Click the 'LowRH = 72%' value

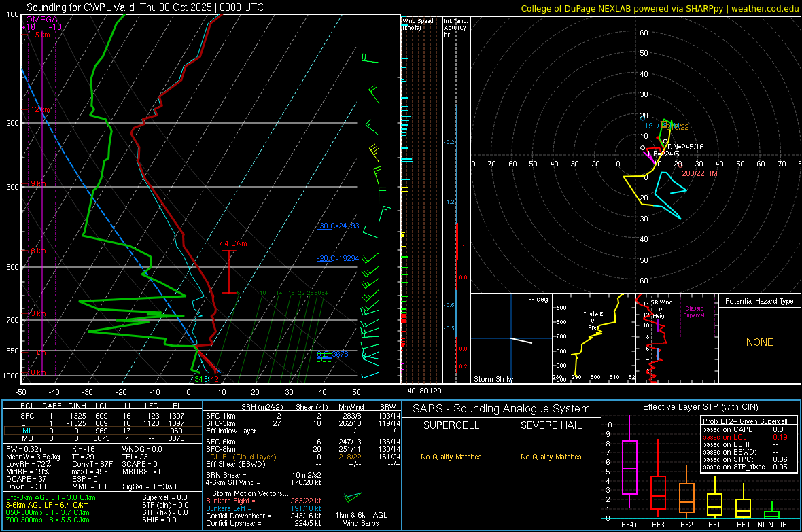pyautogui.click(x=29, y=465)
